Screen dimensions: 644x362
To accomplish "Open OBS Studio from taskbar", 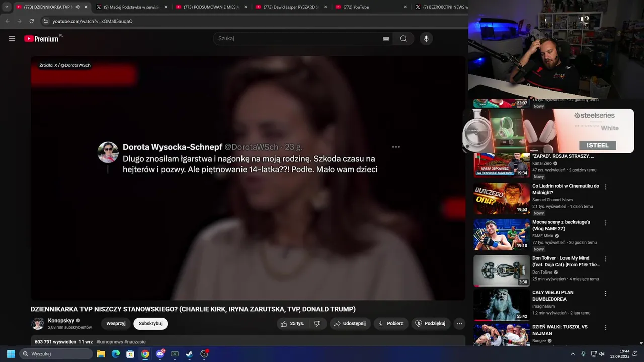I will pos(204,354).
